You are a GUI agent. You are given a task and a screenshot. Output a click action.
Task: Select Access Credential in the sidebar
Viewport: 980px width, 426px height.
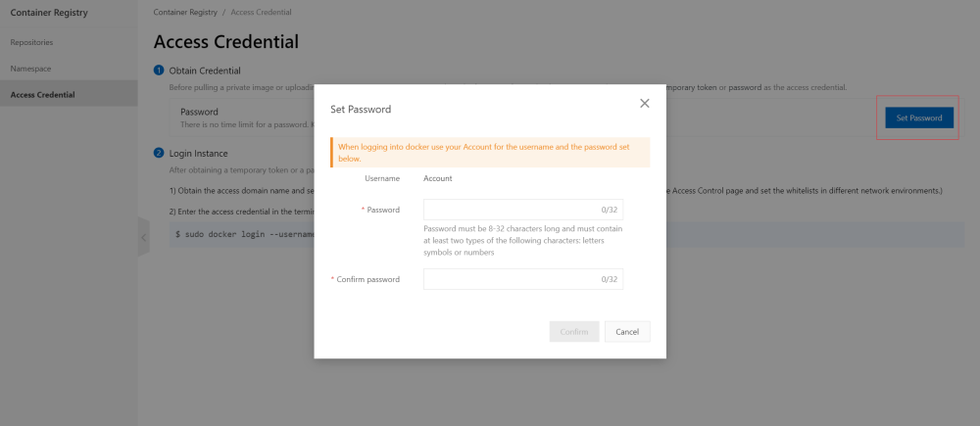[42, 94]
